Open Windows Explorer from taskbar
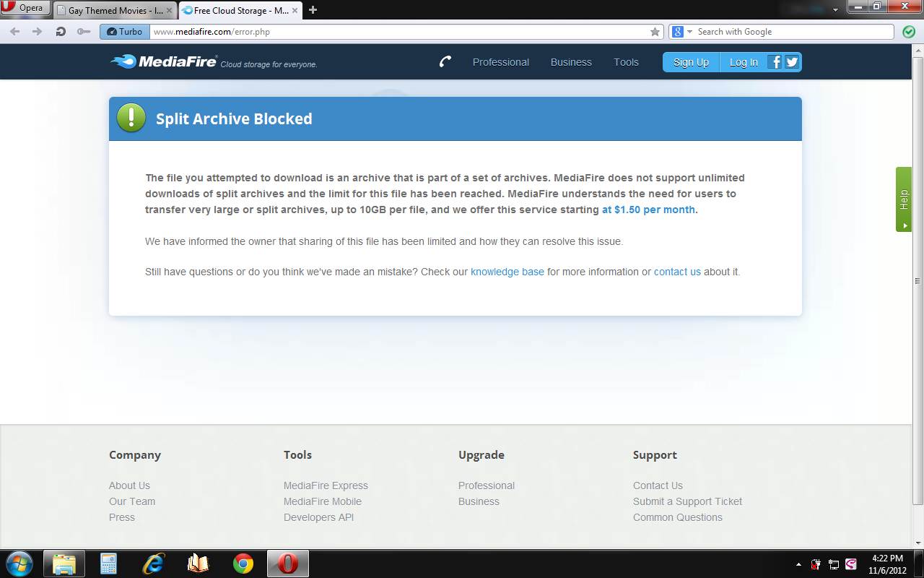The height and width of the screenshot is (578, 924). [64, 564]
